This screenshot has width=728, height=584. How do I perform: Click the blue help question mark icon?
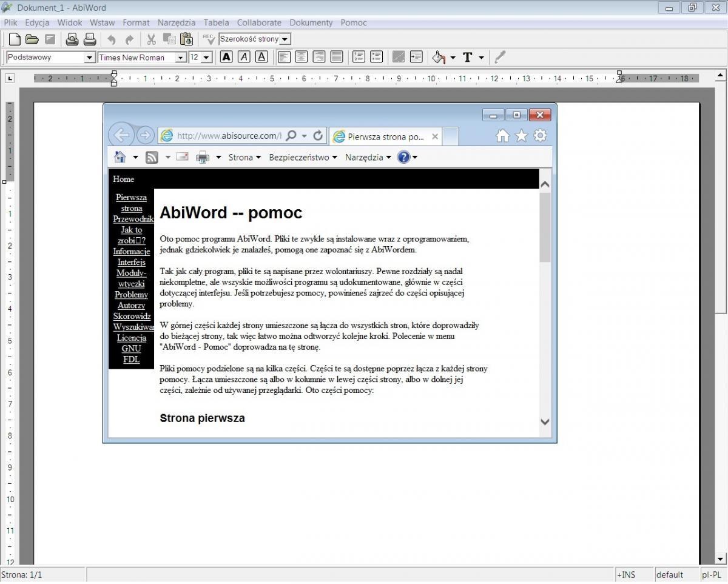(403, 157)
